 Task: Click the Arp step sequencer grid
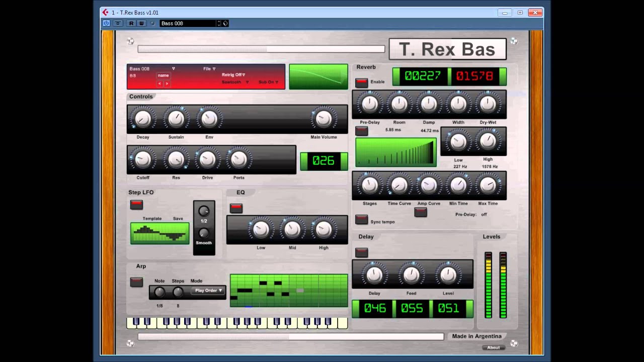click(x=289, y=290)
